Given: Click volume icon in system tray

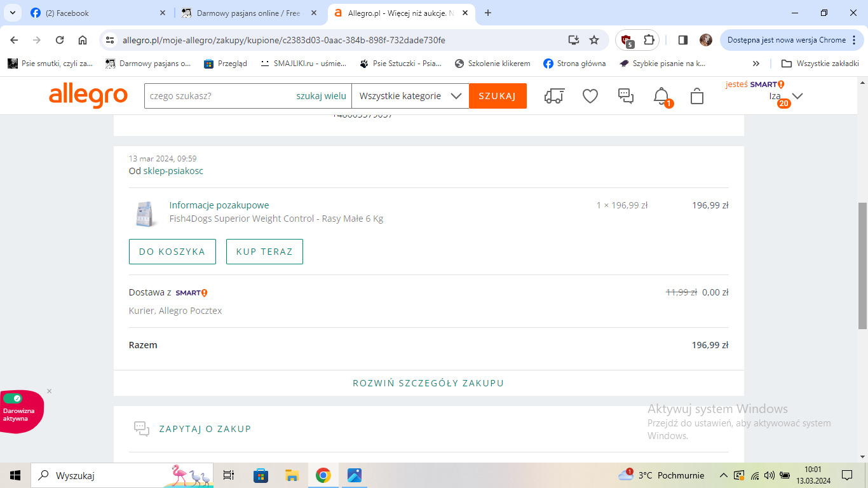Looking at the screenshot, I should click(770, 475).
